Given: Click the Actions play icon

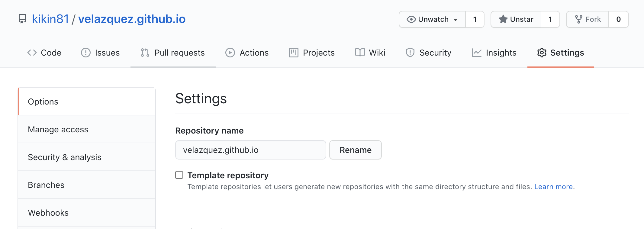Looking at the screenshot, I should tap(230, 53).
